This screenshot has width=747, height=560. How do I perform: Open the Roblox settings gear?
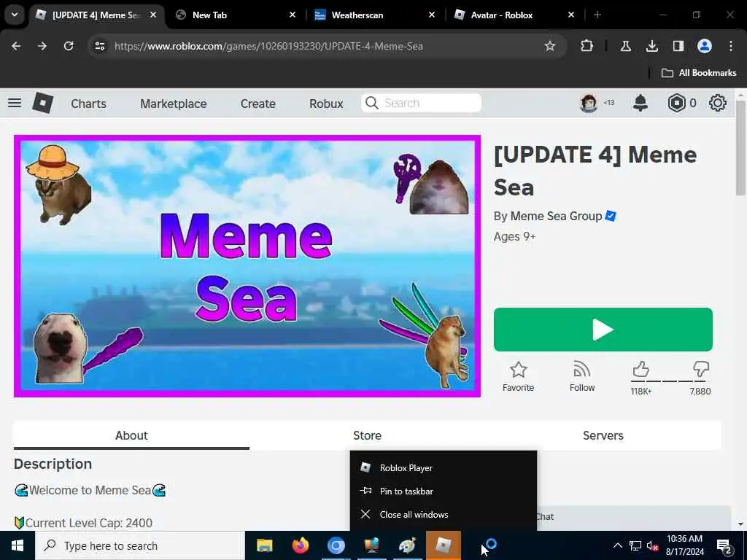click(718, 103)
